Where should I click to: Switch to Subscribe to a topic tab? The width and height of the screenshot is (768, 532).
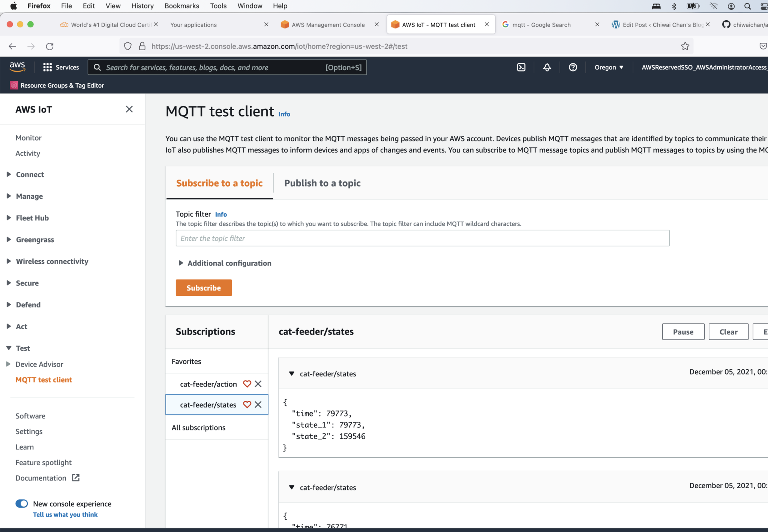pos(219,183)
